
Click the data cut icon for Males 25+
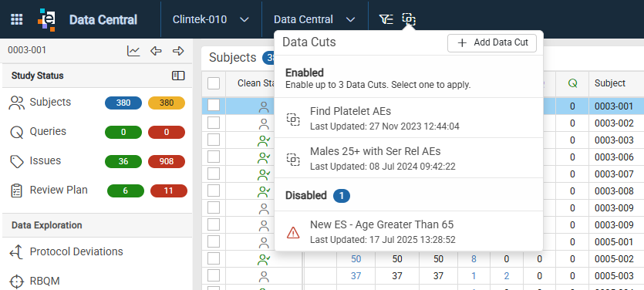point(293,160)
